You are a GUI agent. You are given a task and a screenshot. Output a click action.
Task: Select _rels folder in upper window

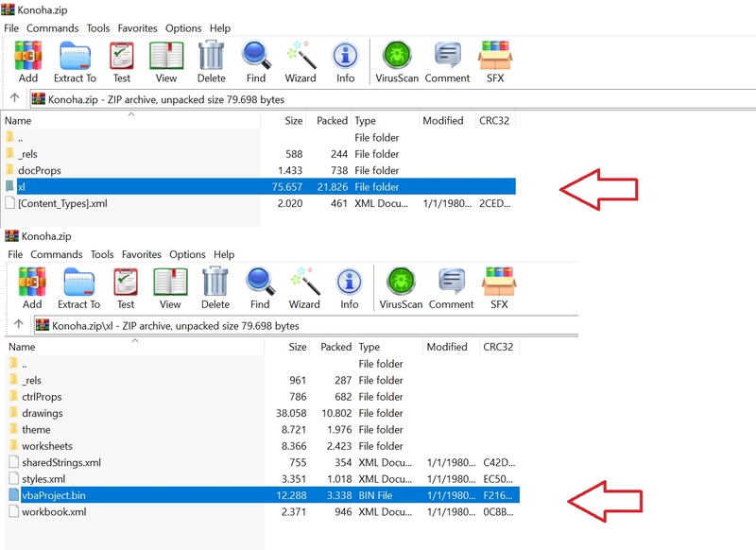[x=259, y=154]
